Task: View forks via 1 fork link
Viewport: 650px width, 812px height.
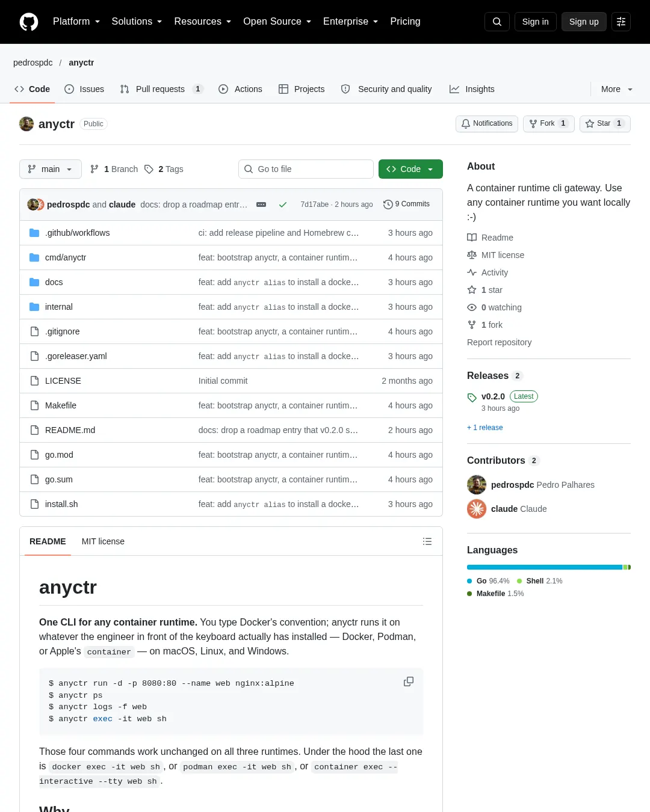Action: (484, 325)
